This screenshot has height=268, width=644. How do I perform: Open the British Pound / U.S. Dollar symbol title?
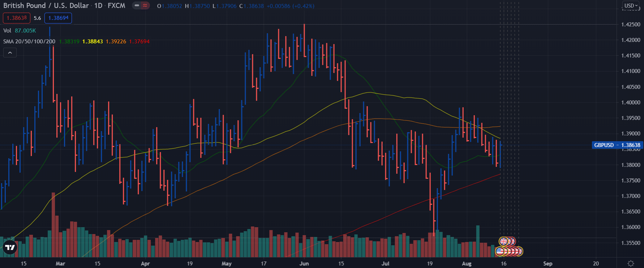(x=46, y=6)
